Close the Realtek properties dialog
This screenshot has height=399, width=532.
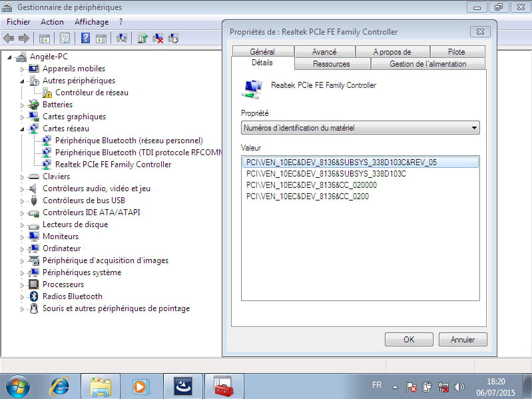(x=480, y=31)
